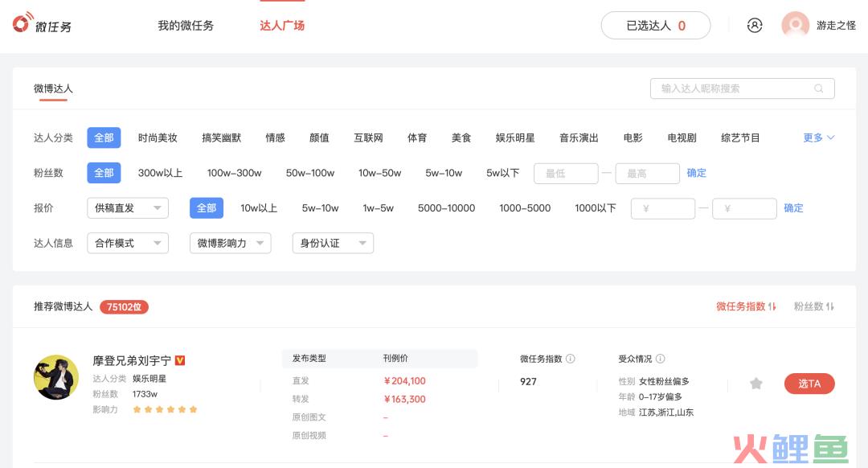Open the 供稿直发 dropdown
This screenshot has height=468, width=868.
(x=127, y=207)
